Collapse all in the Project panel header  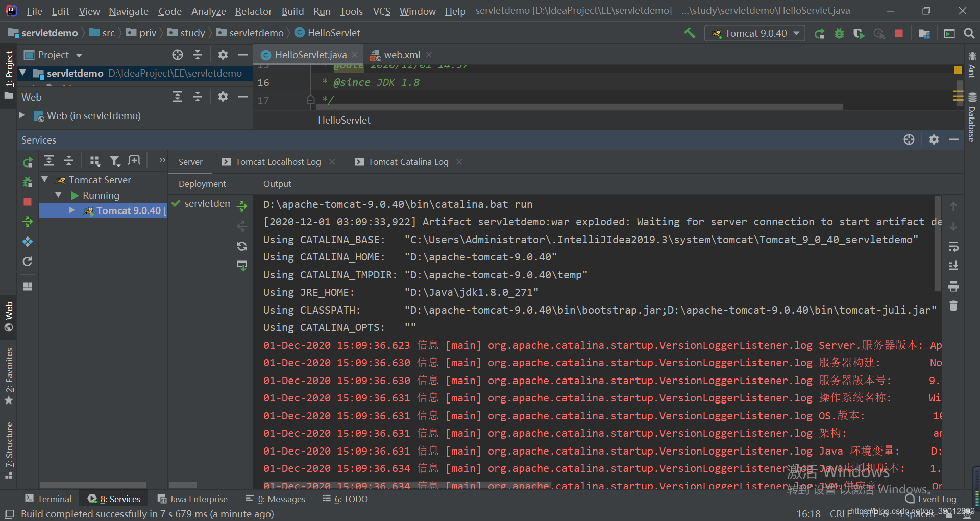coord(198,55)
